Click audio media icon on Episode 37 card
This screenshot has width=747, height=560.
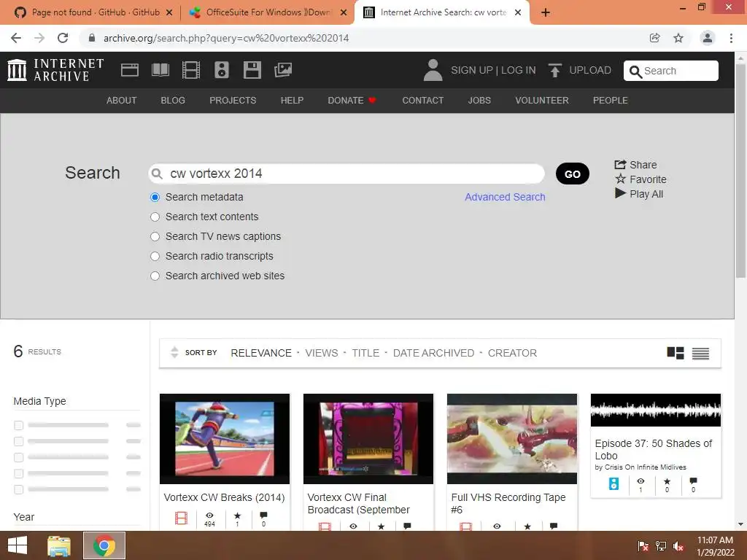pyautogui.click(x=614, y=484)
